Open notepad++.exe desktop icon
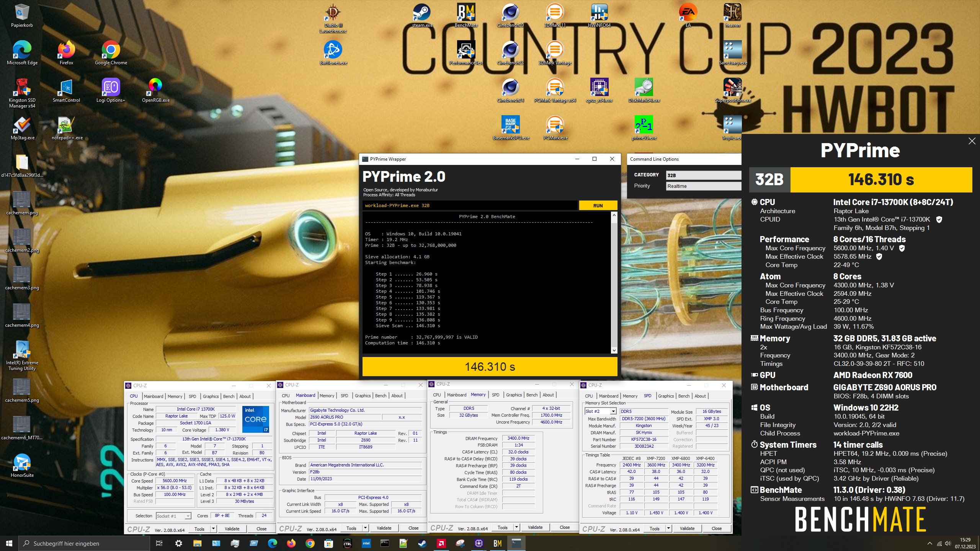The image size is (980, 551). 67,128
